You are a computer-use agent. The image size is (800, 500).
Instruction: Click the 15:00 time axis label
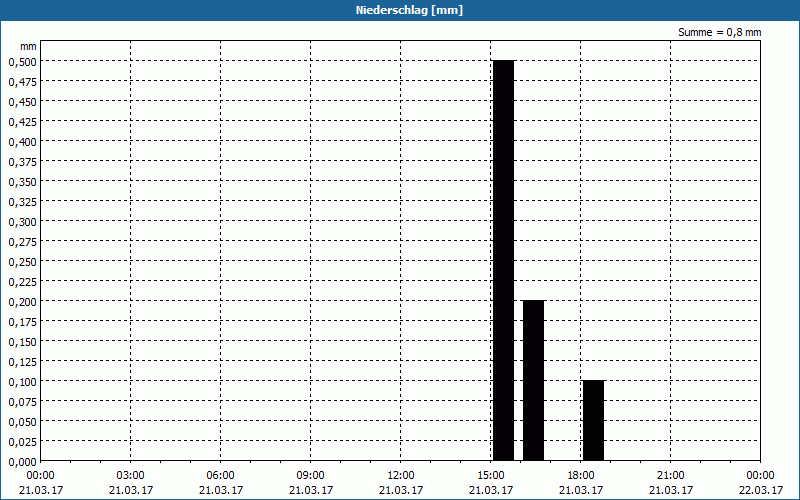click(491, 475)
